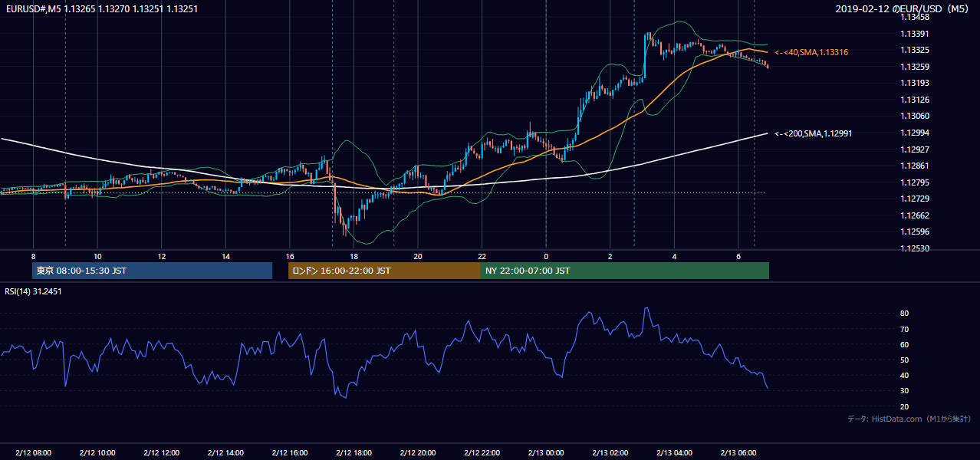Click the 2/12 08:00 time label
This screenshot has width=980, height=460.
pyautogui.click(x=33, y=452)
